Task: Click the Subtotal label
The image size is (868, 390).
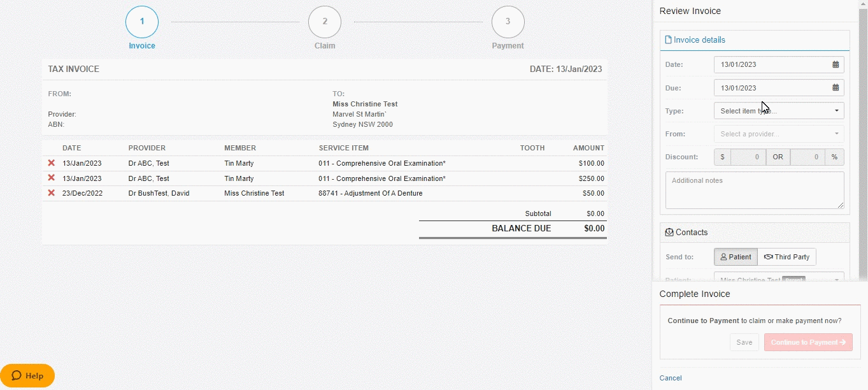Action: 538,213
